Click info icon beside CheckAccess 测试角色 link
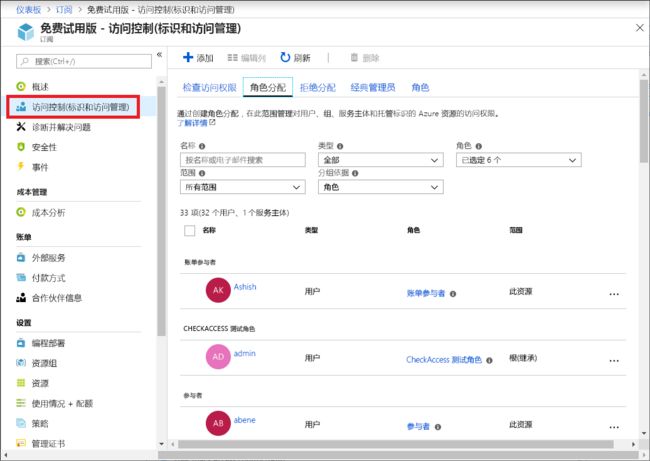Image resolution: width=650 pixels, height=461 pixels. (x=489, y=360)
